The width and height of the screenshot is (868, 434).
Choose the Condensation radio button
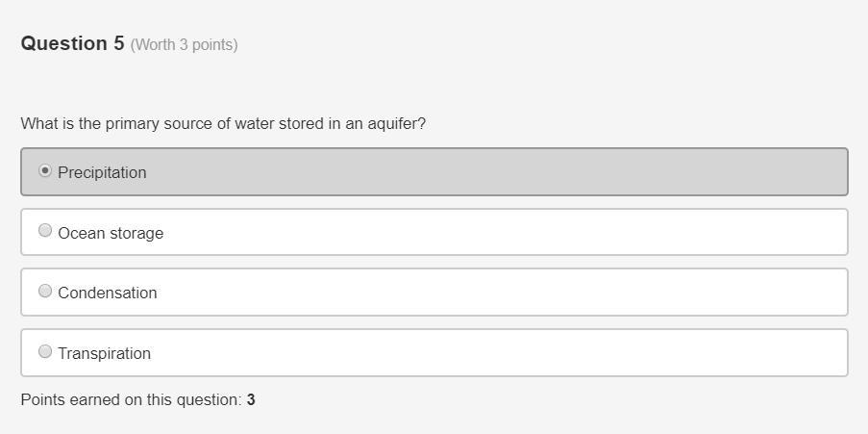tap(45, 291)
